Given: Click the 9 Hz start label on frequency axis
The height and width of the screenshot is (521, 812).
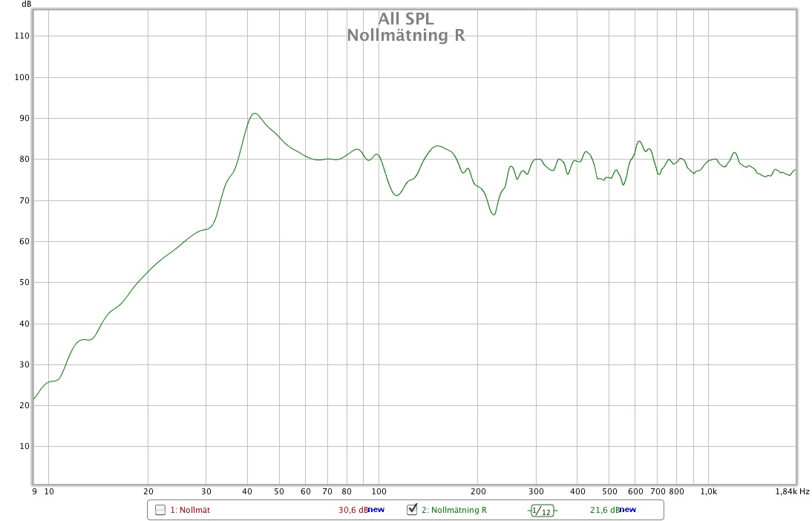Looking at the screenshot, I should point(34,491).
